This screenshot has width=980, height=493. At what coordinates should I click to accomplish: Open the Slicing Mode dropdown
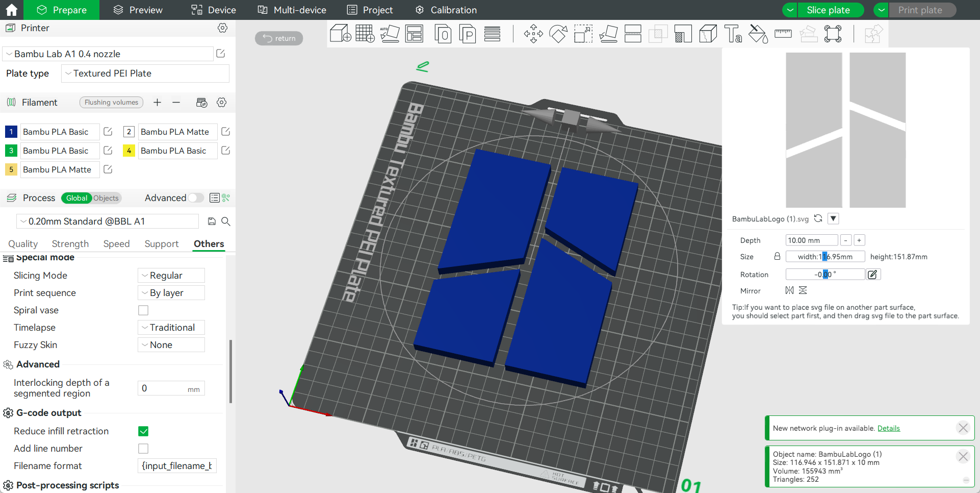coord(171,276)
